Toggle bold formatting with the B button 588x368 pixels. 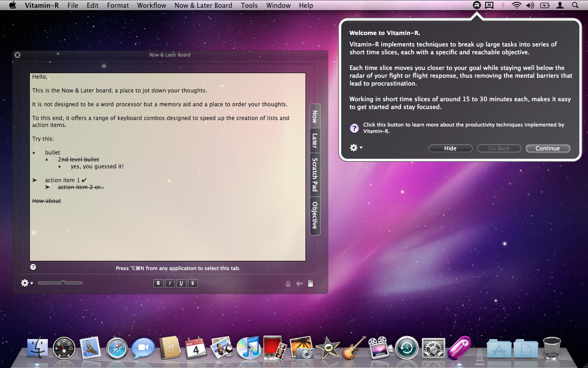point(158,283)
